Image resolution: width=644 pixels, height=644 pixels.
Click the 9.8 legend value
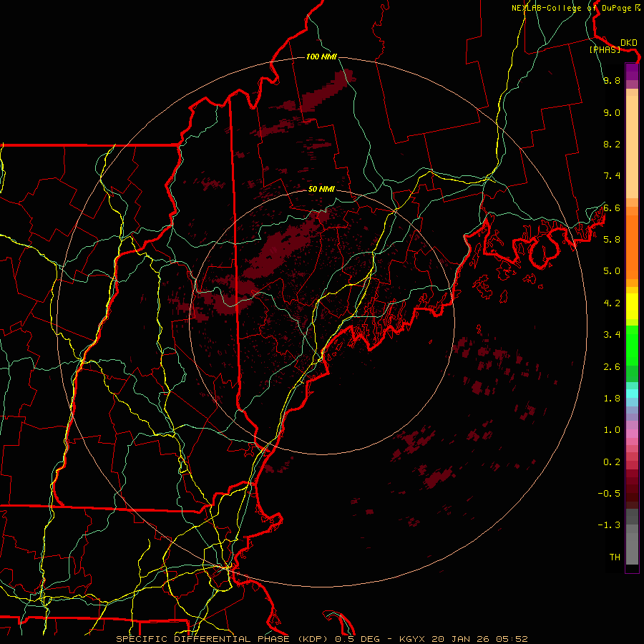pyautogui.click(x=612, y=80)
